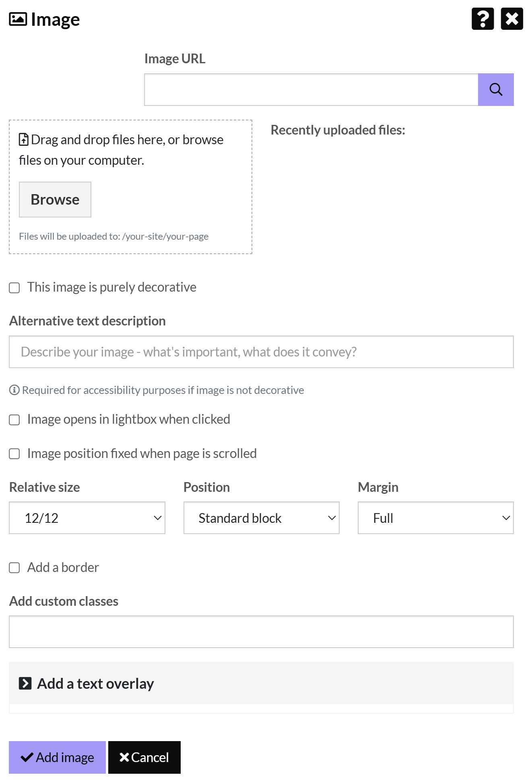Focus the Alternative text description field
Image resolution: width=532 pixels, height=783 pixels.
(261, 352)
